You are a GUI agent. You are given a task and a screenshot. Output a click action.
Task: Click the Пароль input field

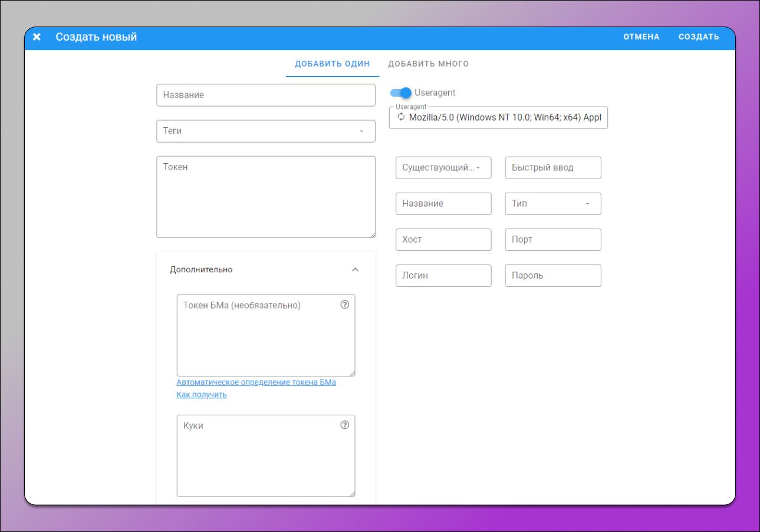point(552,276)
